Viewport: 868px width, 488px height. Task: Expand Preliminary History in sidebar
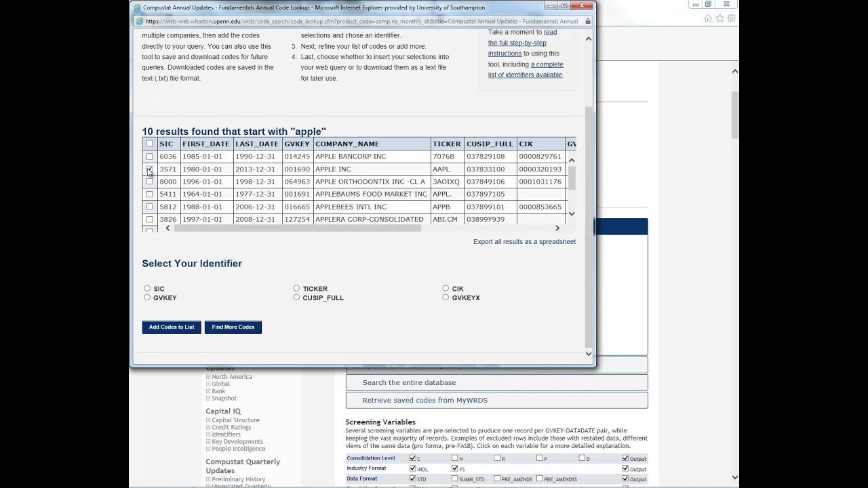click(x=208, y=479)
